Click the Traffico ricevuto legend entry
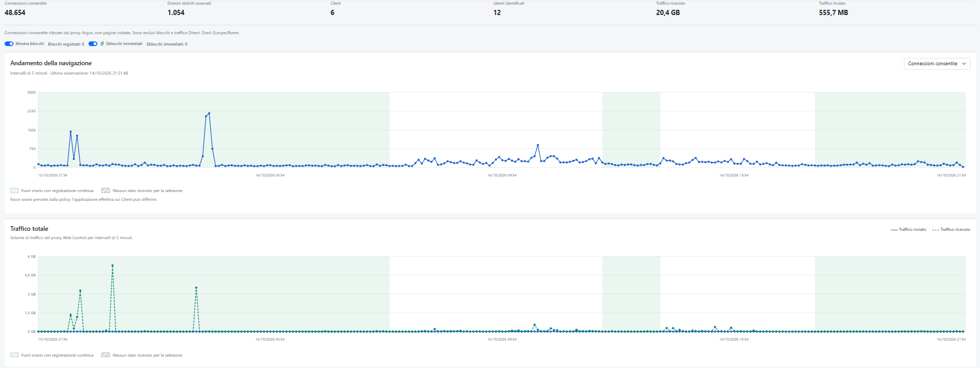This screenshot has height=368, width=980. click(x=951, y=229)
